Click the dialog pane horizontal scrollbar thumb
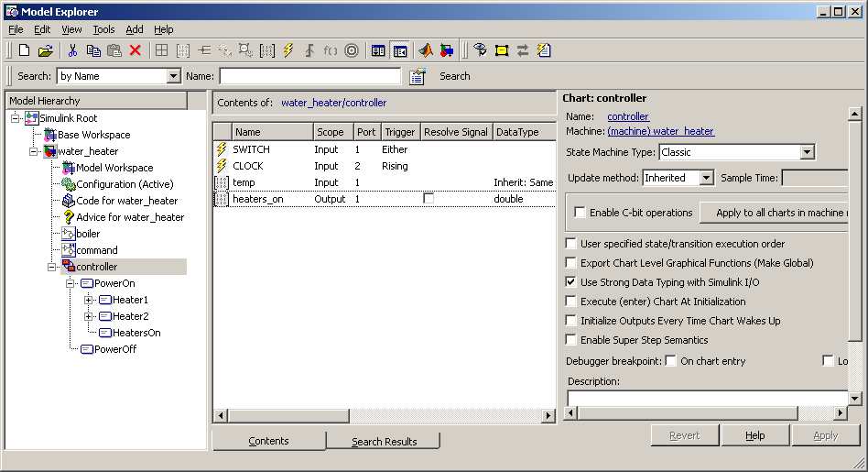Viewport: 868px width, 472px height. [688, 412]
